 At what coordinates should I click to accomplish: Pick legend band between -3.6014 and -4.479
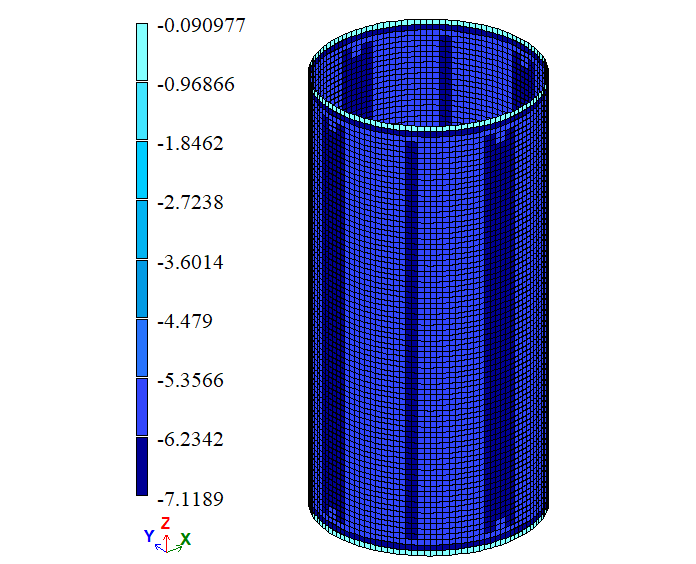[x=142, y=289]
